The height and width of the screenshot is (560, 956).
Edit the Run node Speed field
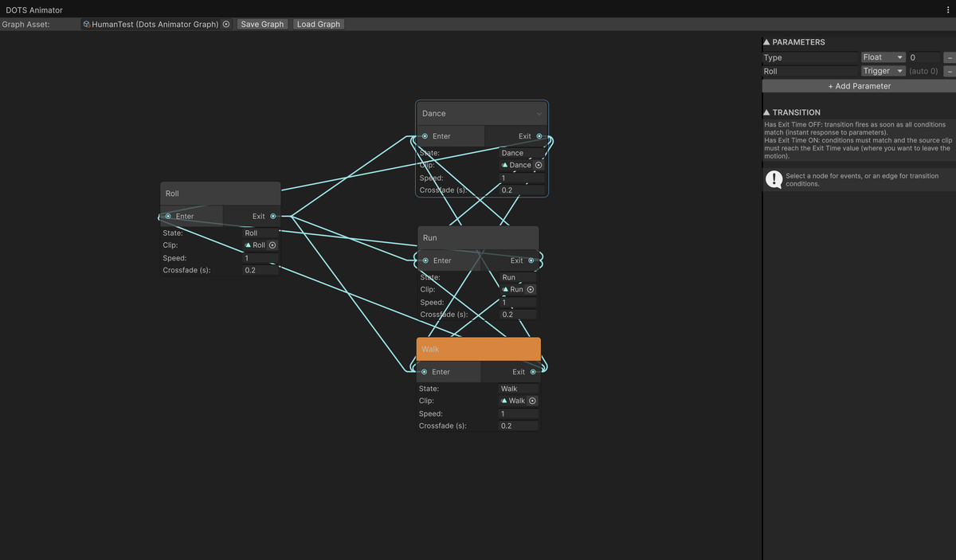[519, 303]
